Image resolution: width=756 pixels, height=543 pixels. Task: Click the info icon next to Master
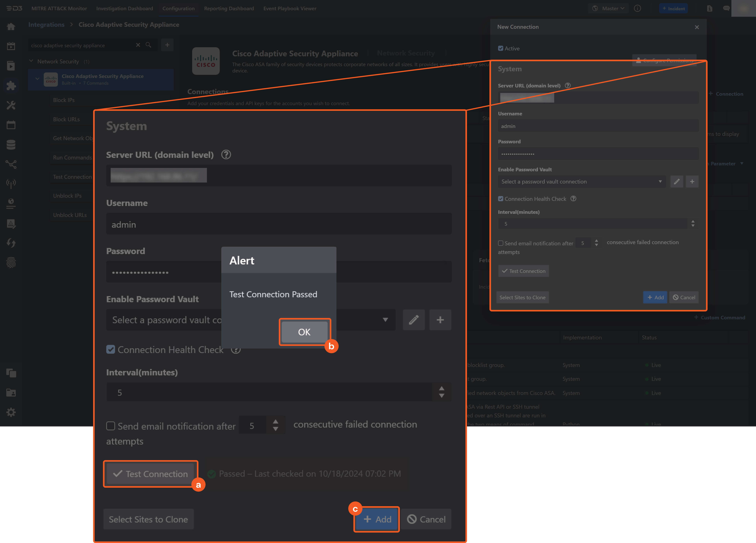(638, 8)
